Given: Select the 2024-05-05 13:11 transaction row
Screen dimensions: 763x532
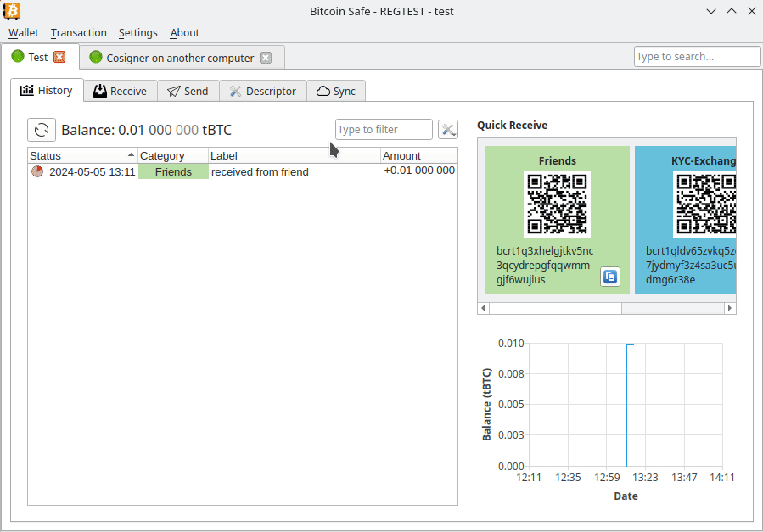Looking at the screenshot, I should pos(243,171).
